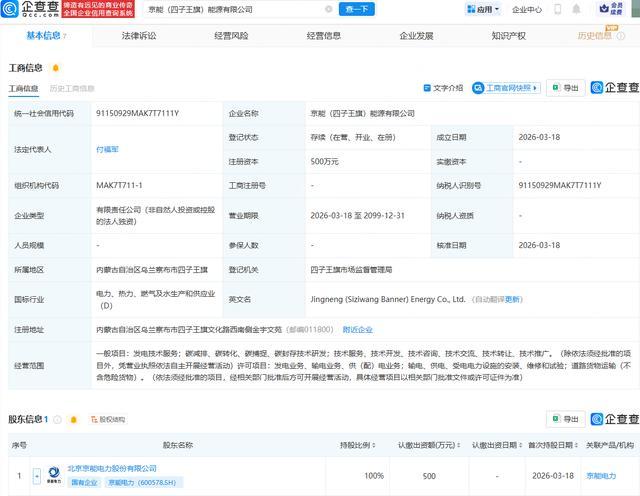This screenshot has height=496, width=640.
Task: Click the Qcc.com logo icon
Action: point(9,9)
